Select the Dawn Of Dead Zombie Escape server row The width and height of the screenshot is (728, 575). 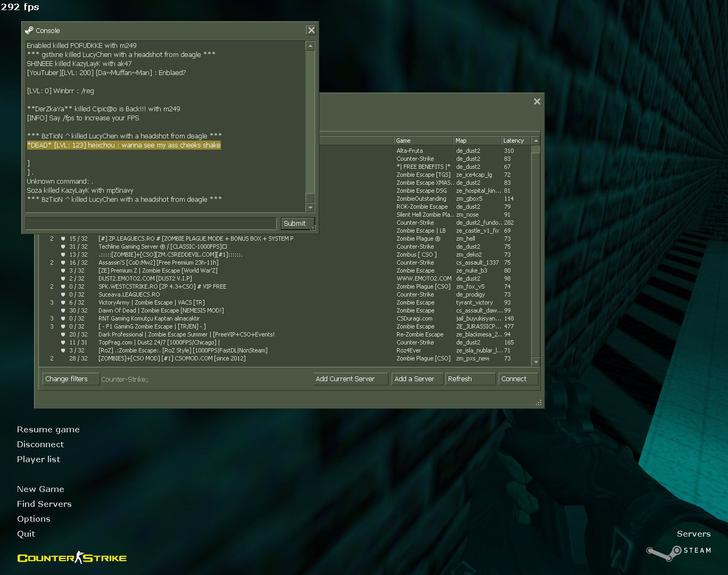coord(161,310)
